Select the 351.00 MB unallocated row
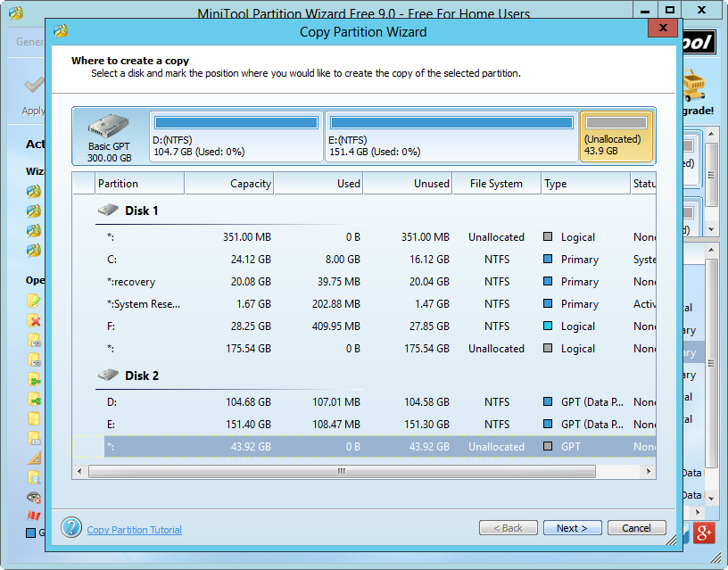Viewport: 728px width, 570px height. [x=363, y=237]
